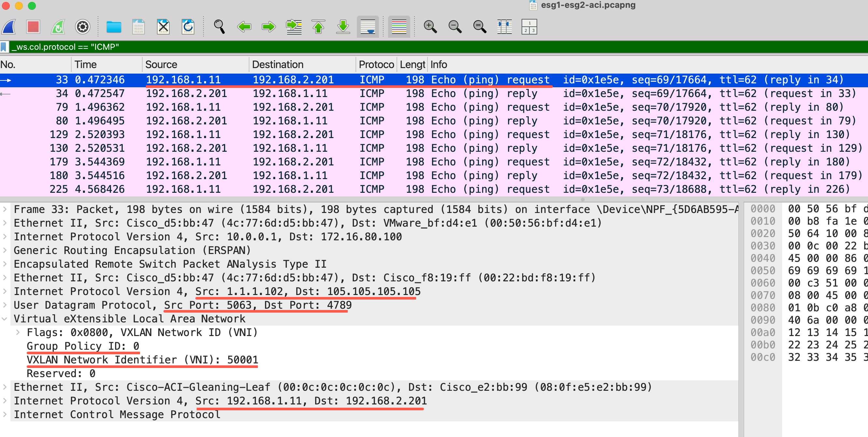Image resolution: width=868 pixels, height=437 pixels.
Task: Start capturing packets with shark fin icon
Action: click(x=9, y=27)
